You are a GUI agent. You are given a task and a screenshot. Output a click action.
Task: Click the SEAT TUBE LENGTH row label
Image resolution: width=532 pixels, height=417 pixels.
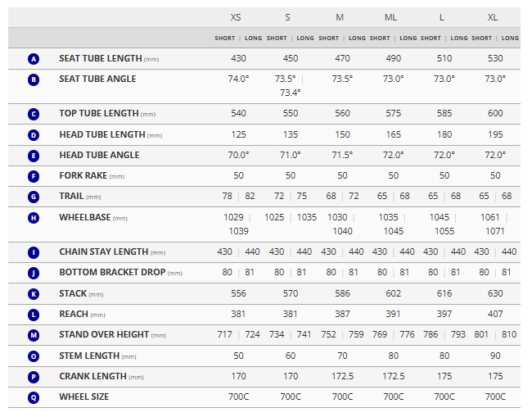tap(101, 59)
